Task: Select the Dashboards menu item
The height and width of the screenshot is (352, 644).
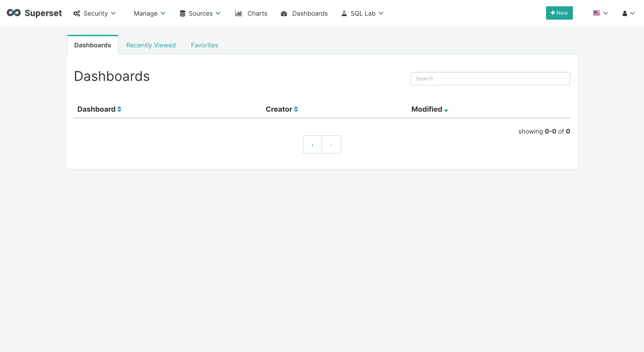Action: tap(310, 13)
